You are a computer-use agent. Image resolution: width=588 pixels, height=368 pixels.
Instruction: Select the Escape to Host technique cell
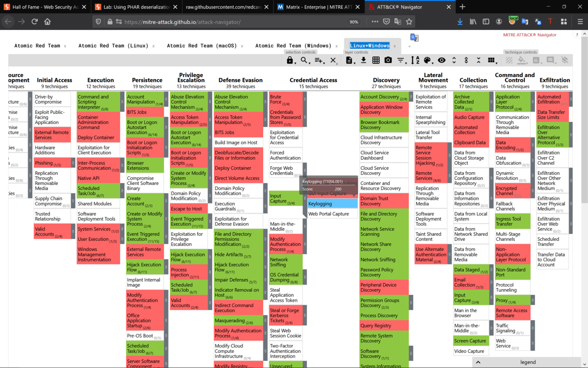tap(189, 209)
